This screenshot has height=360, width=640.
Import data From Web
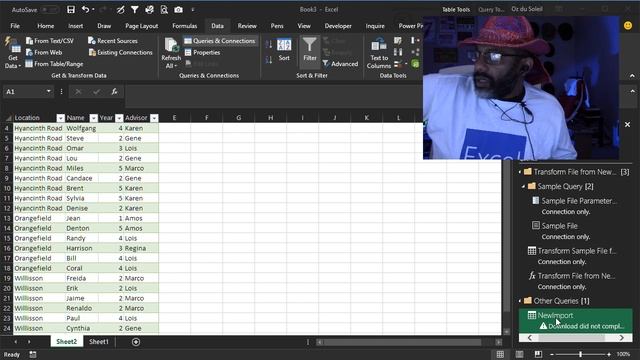click(x=44, y=52)
